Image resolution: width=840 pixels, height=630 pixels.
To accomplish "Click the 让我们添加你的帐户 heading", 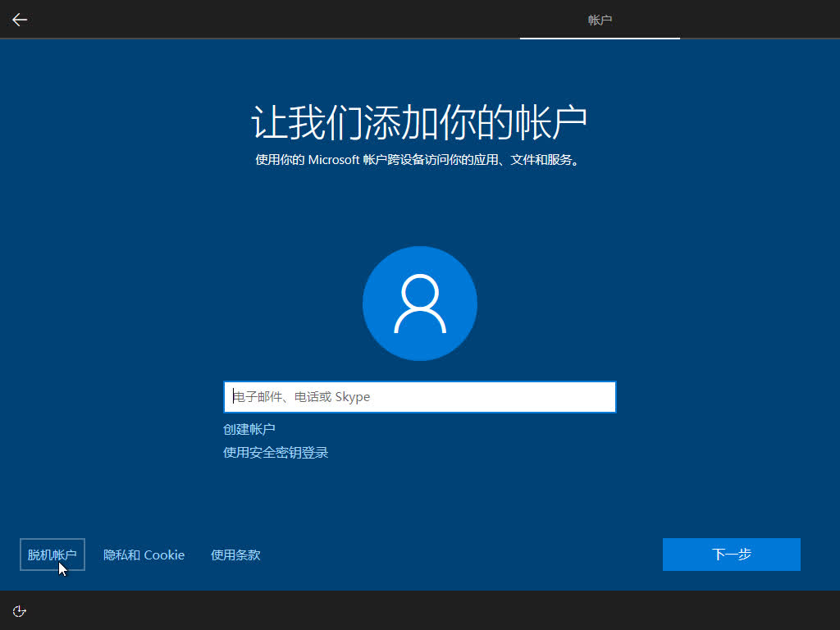I will click(419, 123).
